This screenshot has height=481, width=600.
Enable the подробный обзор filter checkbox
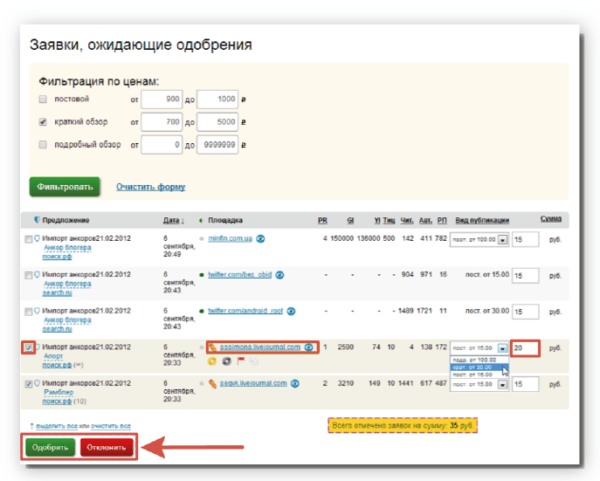pos(43,145)
